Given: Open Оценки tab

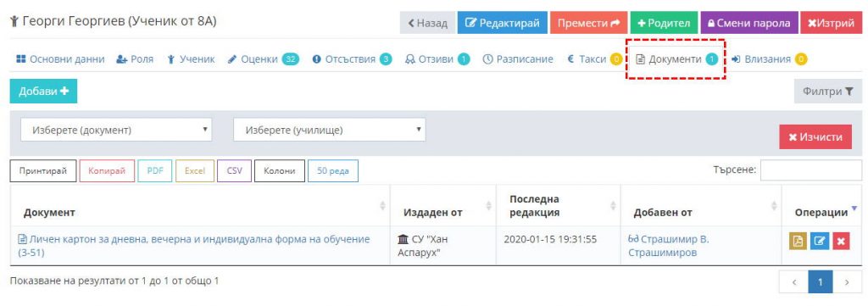Looking at the screenshot, I should (263, 59).
